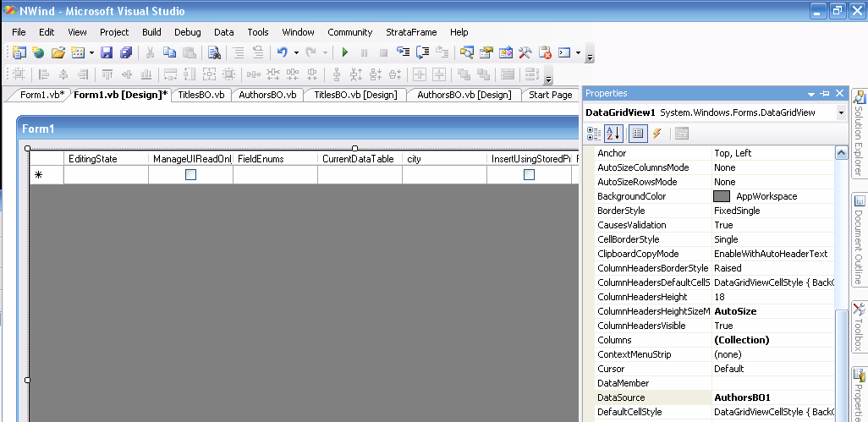The image size is (868, 422).
Task: Tick the ManageUIReadOnly column checkbox
Action: [190, 175]
